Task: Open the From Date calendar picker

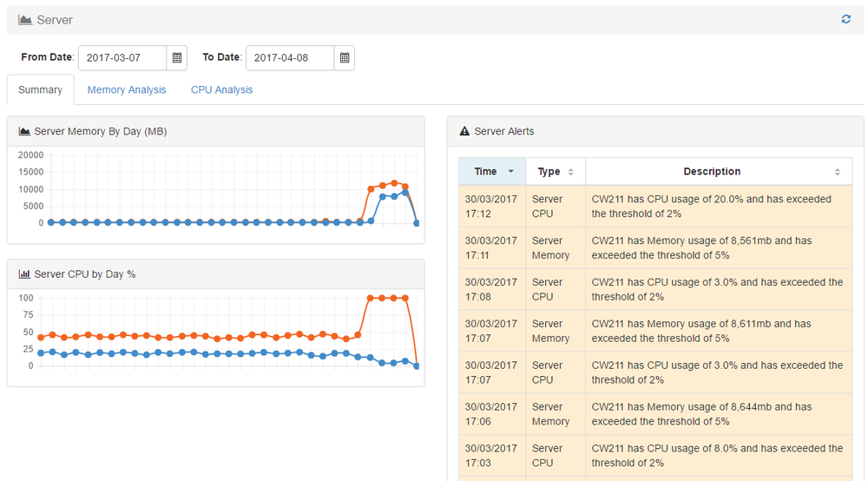Action: pyautogui.click(x=177, y=58)
